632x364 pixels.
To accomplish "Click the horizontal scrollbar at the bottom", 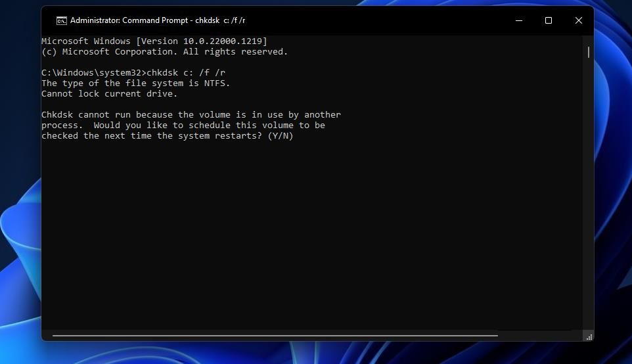I will (275, 335).
